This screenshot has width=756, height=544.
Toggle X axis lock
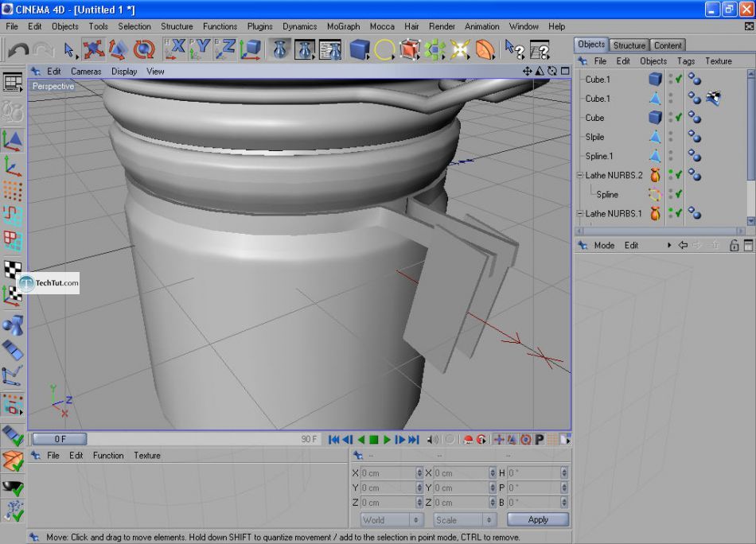[x=175, y=49]
